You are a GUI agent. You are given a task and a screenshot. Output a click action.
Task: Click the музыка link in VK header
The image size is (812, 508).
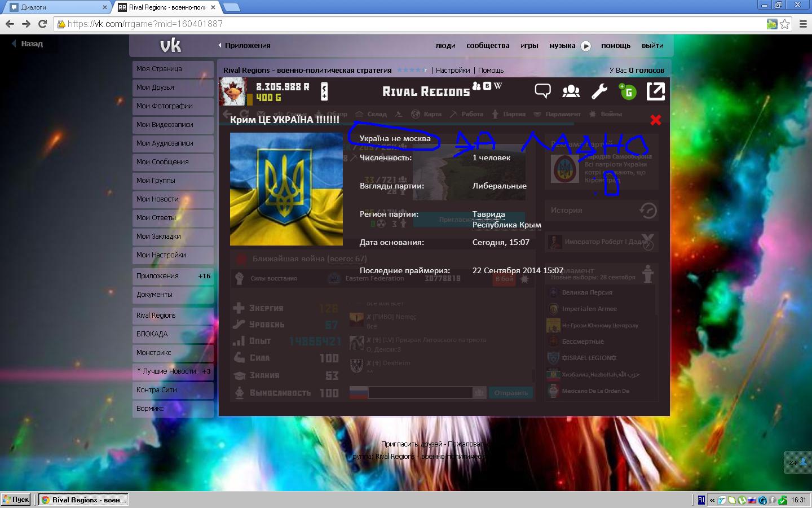pyautogui.click(x=562, y=46)
